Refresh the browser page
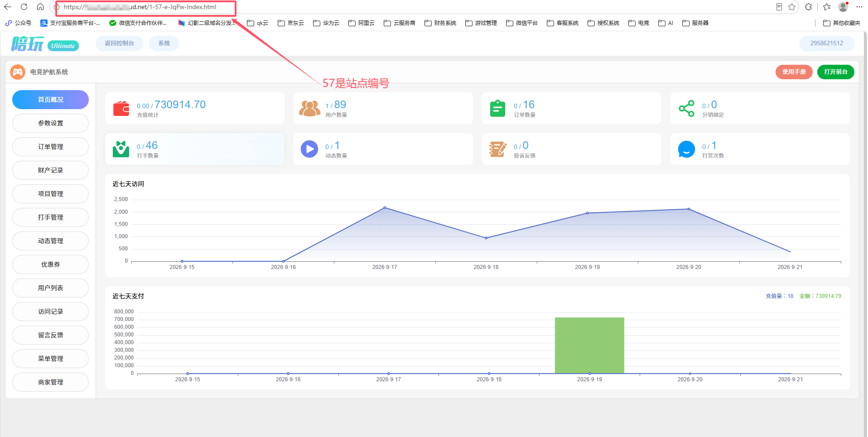Image resolution: width=868 pixels, height=437 pixels. 24,7
